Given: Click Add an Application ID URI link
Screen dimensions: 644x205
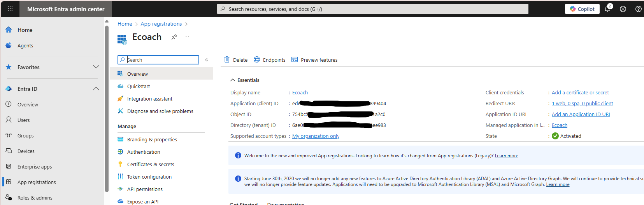Looking at the screenshot, I should point(581,114).
